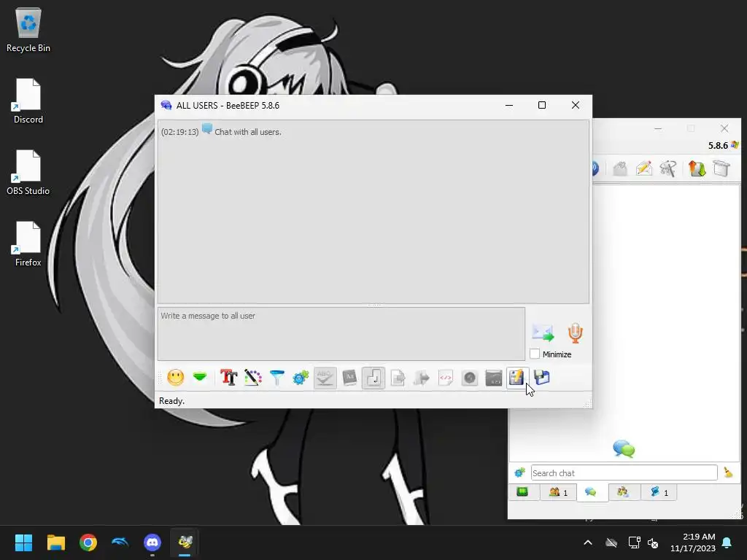This screenshot has height=560, width=747.
Task: Select the Firefox desktop shortcut
Action: 28,244
